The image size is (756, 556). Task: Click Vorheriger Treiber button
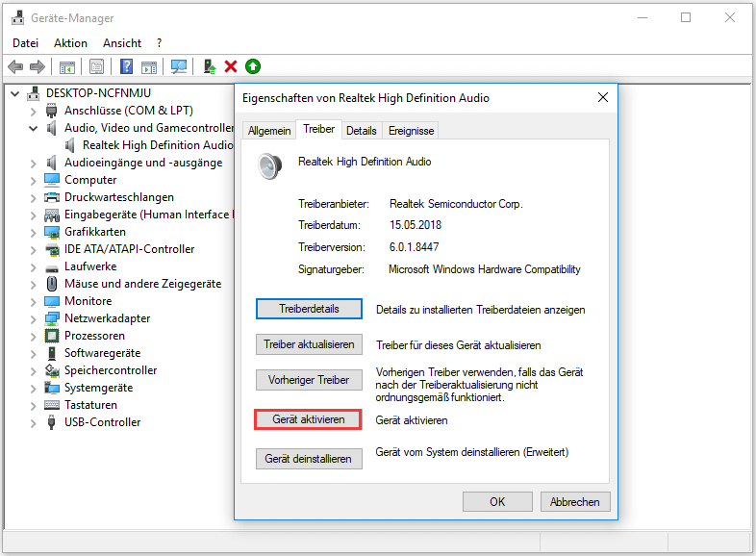[309, 380]
